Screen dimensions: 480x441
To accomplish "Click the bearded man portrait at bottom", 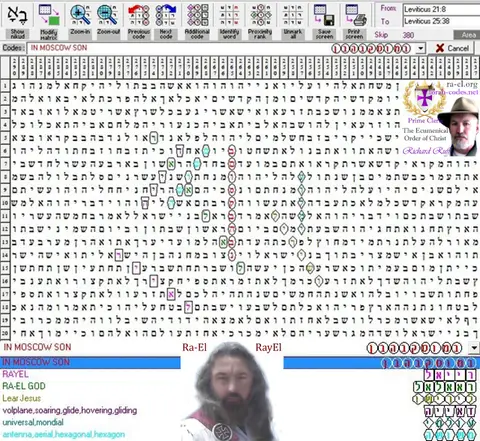I will click(x=232, y=393).
